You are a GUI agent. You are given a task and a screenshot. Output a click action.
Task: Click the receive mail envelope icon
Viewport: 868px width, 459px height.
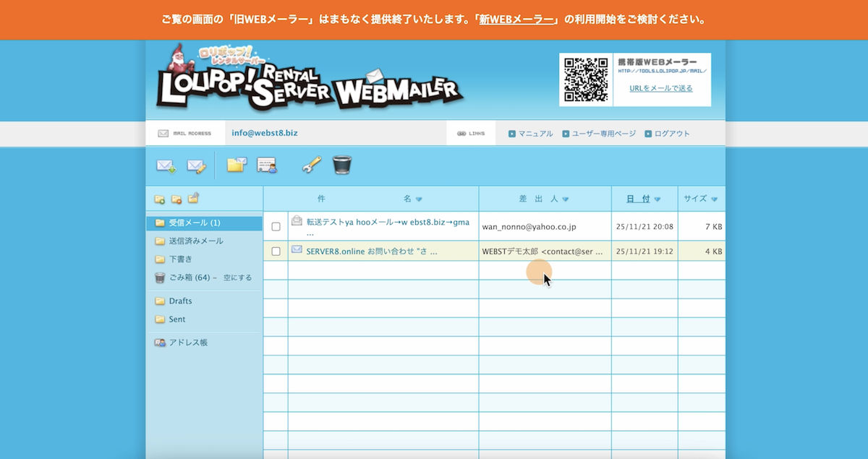click(166, 166)
